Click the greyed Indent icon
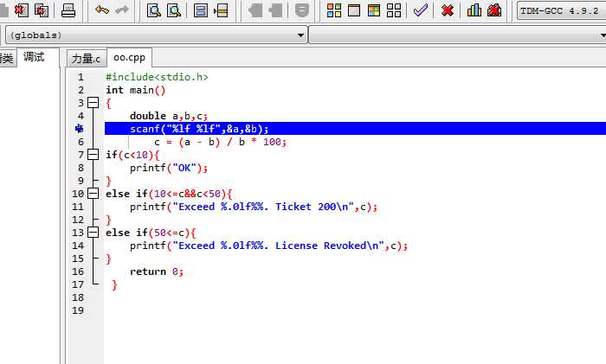The height and width of the screenshot is (364, 606). coord(255,10)
